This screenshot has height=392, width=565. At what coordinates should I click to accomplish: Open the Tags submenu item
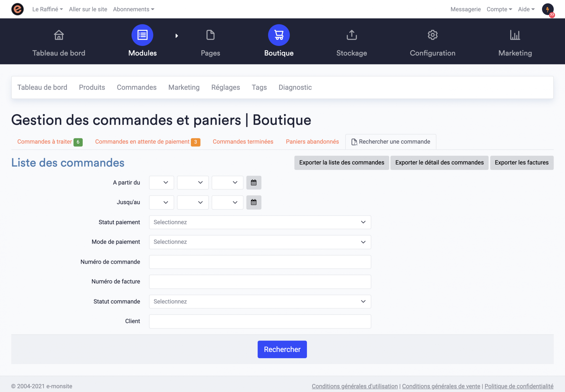pos(259,87)
